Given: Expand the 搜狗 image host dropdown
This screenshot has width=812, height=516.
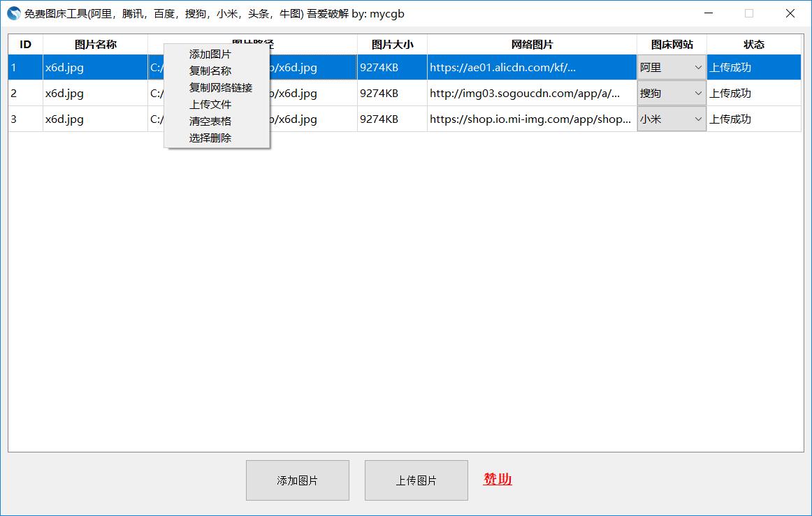Looking at the screenshot, I should [671, 93].
